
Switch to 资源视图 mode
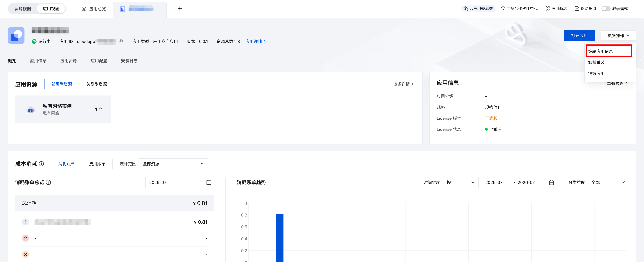coord(23,9)
